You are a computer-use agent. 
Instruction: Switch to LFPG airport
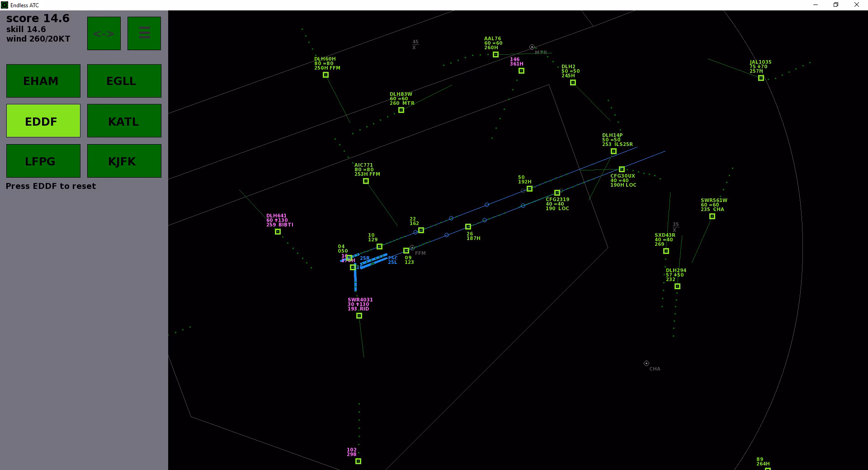(x=43, y=161)
